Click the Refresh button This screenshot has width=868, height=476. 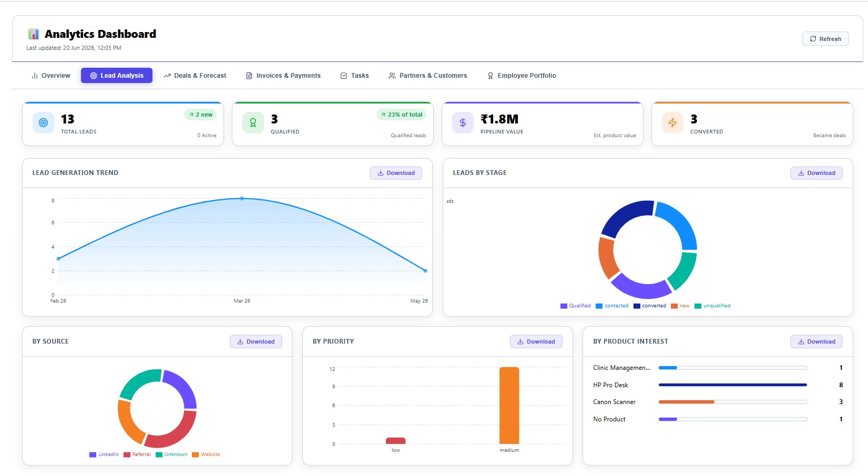[x=825, y=39]
